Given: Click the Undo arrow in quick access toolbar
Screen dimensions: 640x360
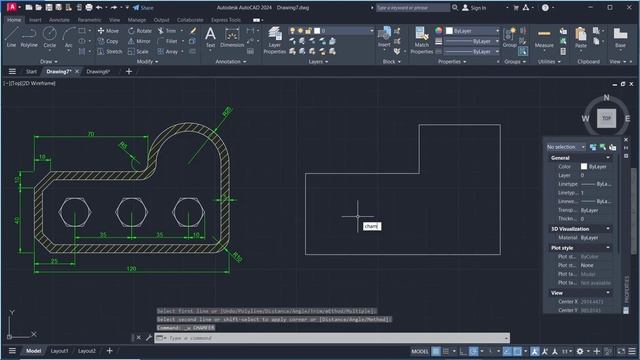Looking at the screenshot, I should click(99, 7).
